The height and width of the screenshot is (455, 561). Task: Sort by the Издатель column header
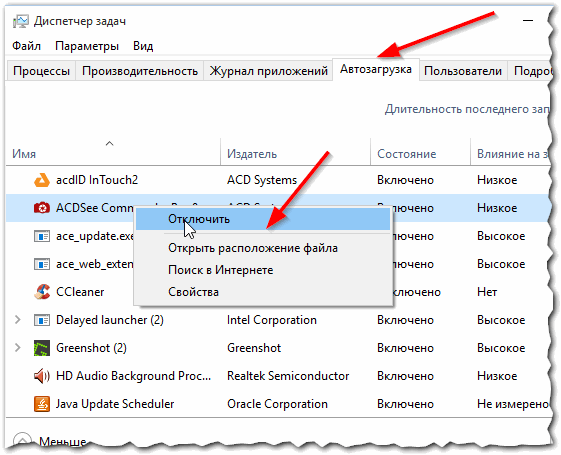click(252, 154)
